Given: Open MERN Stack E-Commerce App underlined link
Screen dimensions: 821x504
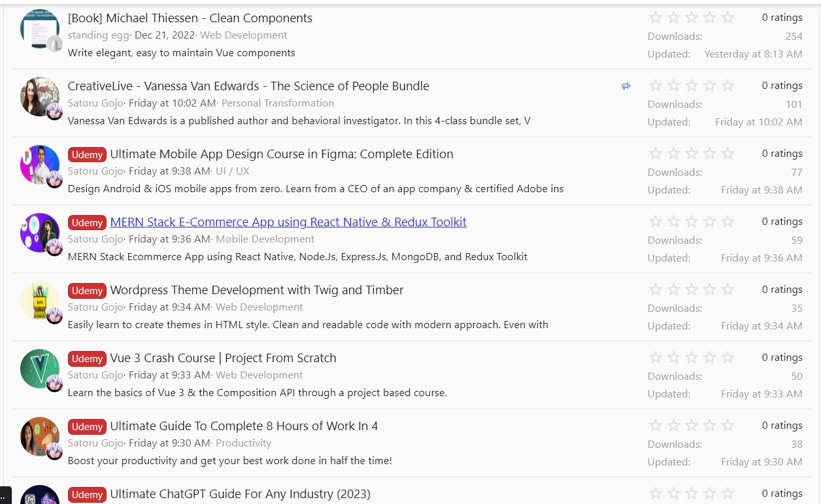Looking at the screenshot, I should (x=288, y=222).
